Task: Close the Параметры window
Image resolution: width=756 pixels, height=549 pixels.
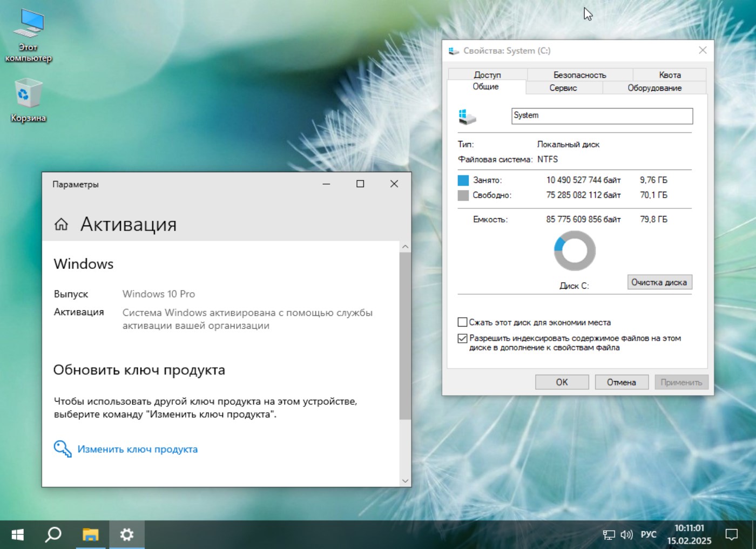Action: click(x=394, y=184)
